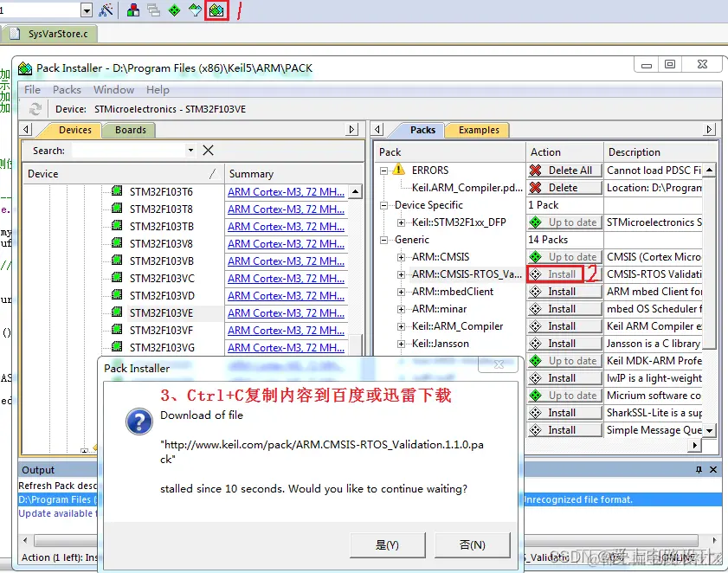This screenshot has height=573, width=728.
Task: Click Install for ARM::mbedClient
Action: coord(564,292)
